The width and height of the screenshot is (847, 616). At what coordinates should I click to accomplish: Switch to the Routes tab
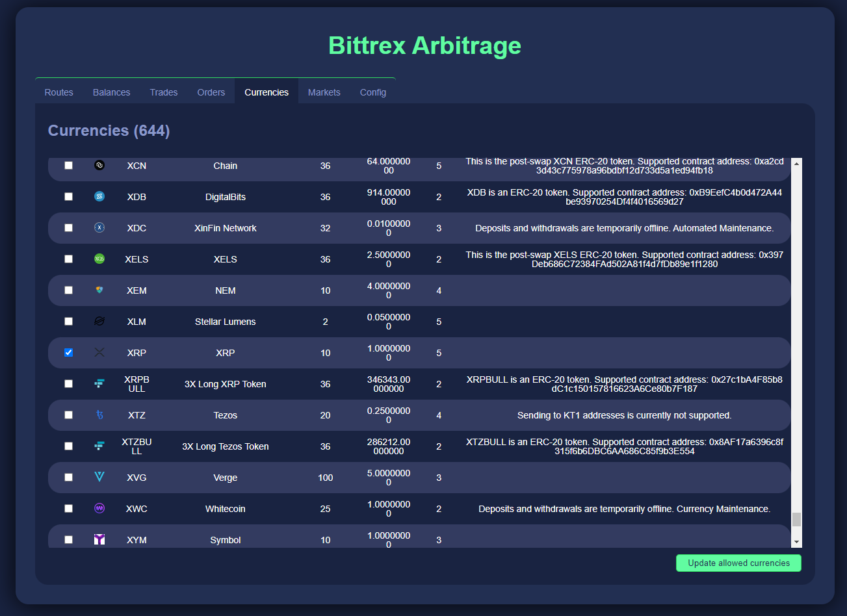(59, 92)
